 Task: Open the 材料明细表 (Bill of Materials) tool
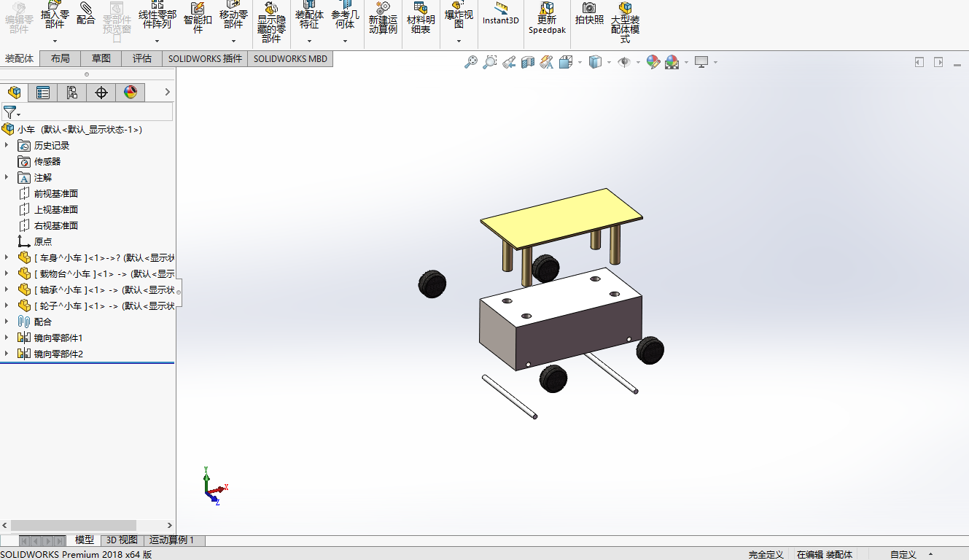tap(421, 17)
